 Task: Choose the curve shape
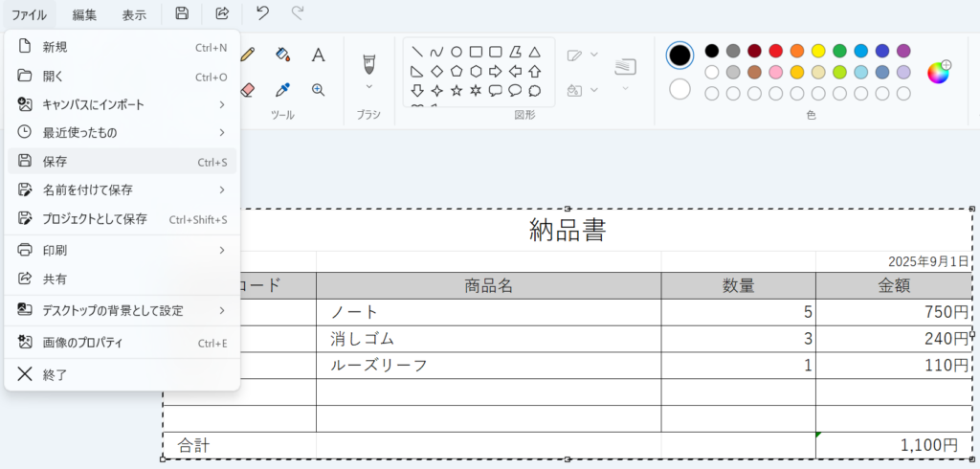(436, 52)
